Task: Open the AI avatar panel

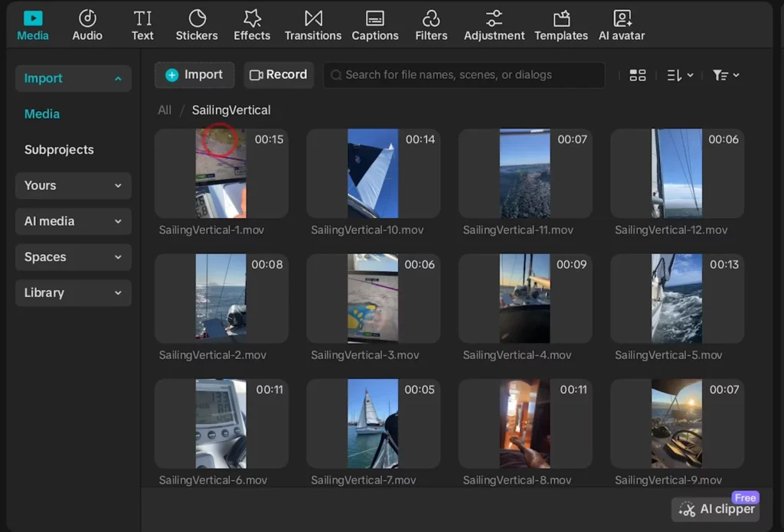Action: click(x=622, y=25)
